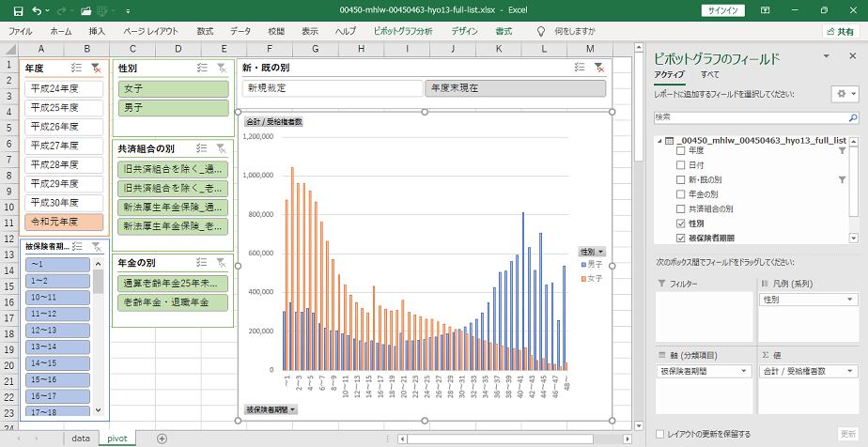
Task: Open the 性別 legend dropdown on chart
Action: pyautogui.click(x=592, y=252)
